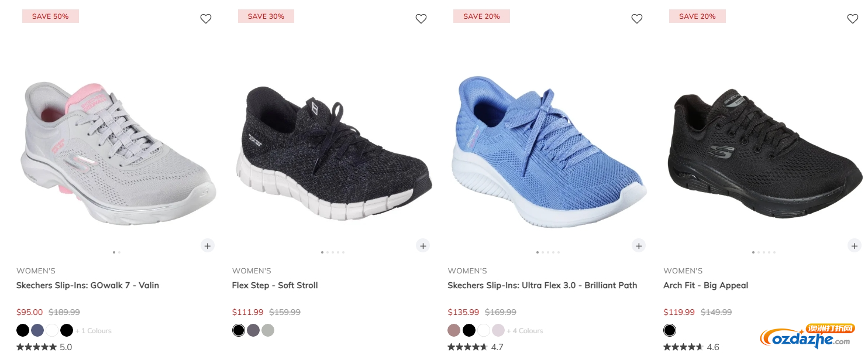The height and width of the screenshot is (356, 868).
Task: Show '+ 4 Colours' for Ultra Flex 3.0
Action: (525, 331)
